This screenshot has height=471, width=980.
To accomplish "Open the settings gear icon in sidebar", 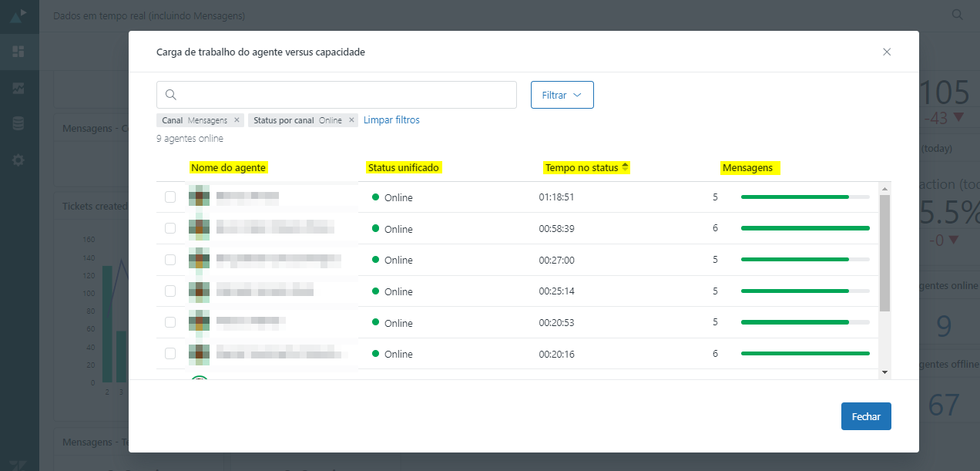I will coord(18,160).
